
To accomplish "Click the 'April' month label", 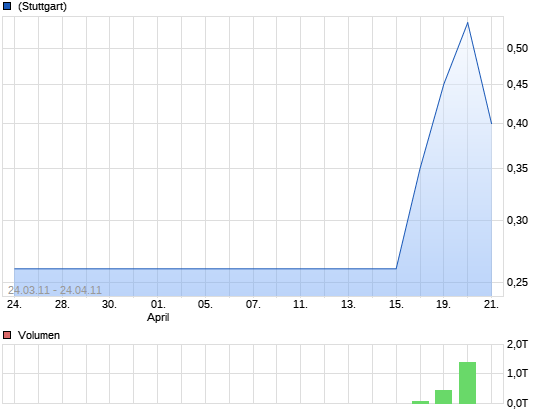I will click(158, 317).
